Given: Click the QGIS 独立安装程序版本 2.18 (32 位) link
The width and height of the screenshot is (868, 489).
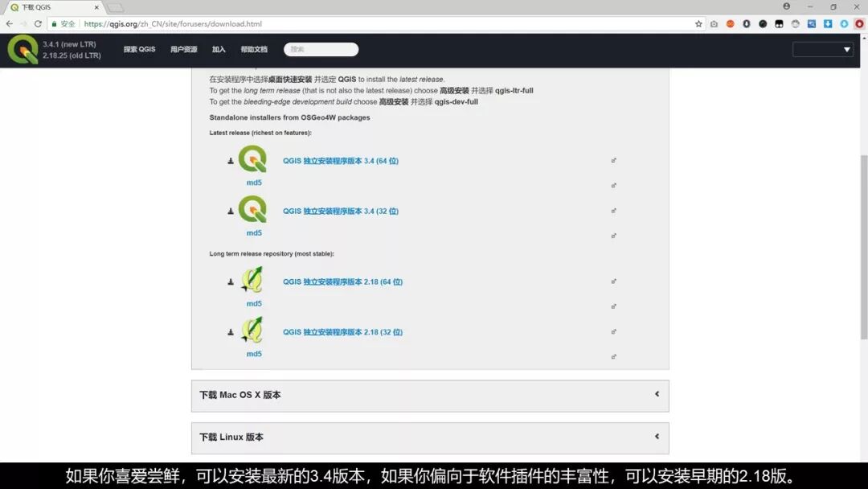Looking at the screenshot, I should (342, 332).
